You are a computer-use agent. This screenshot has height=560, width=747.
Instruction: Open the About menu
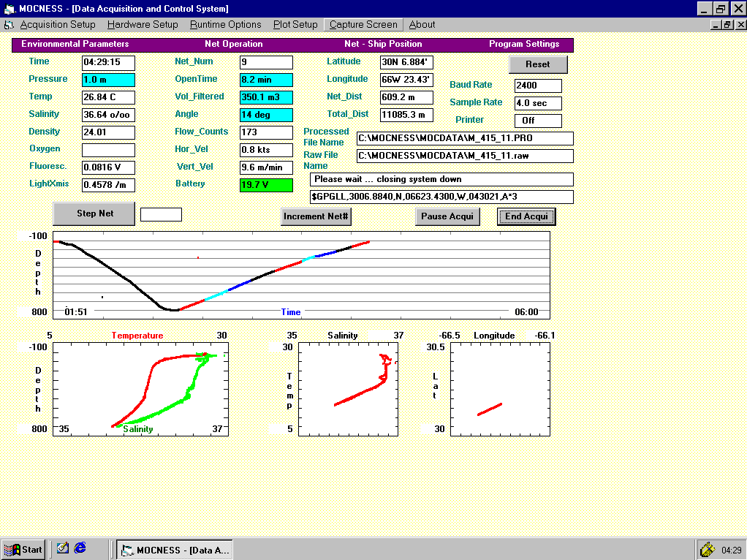[422, 25]
